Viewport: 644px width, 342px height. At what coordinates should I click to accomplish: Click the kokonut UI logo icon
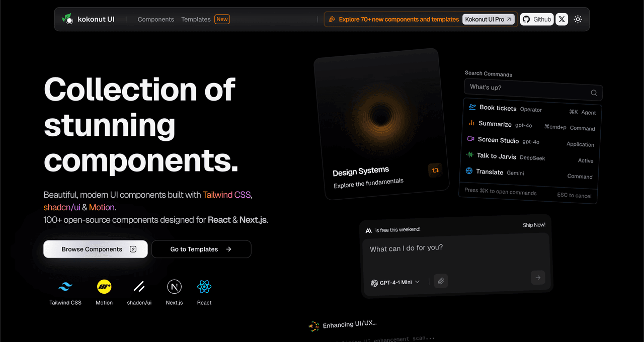point(67,19)
